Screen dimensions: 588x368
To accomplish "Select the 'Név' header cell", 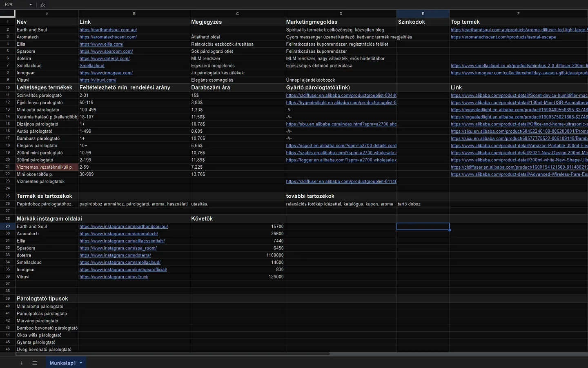I will (x=47, y=22).
